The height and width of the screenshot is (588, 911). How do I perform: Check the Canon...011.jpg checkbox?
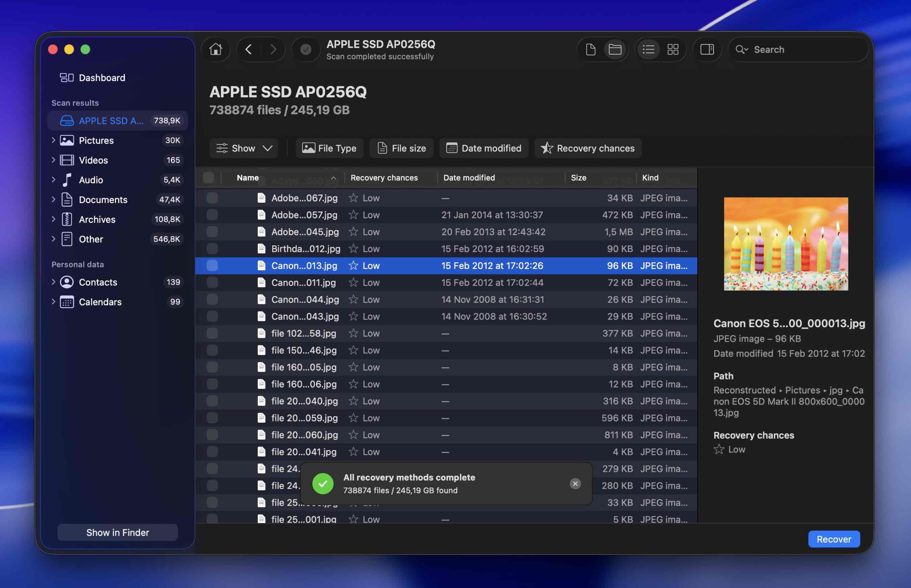click(x=212, y=283)
